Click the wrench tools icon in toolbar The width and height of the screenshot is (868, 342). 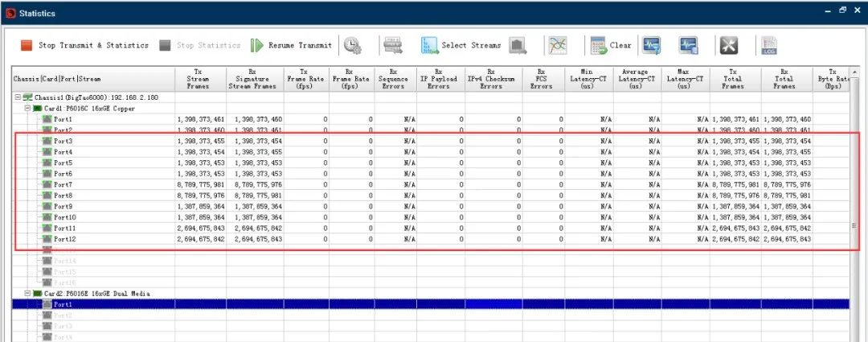point(728,46)
